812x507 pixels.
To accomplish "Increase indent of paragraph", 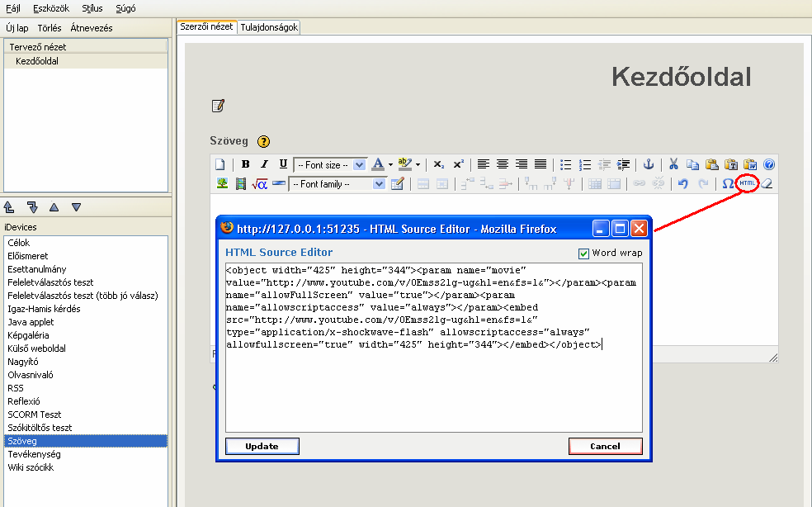I will click(x=624, y=165).
